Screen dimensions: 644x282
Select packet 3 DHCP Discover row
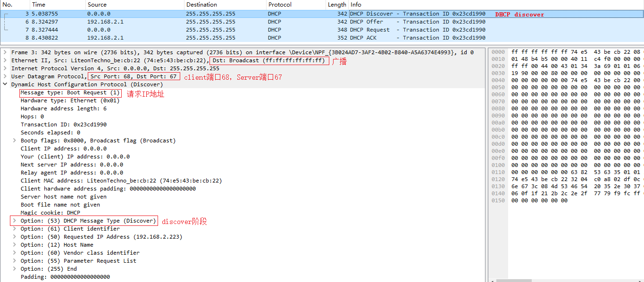[x=322, y=14]
